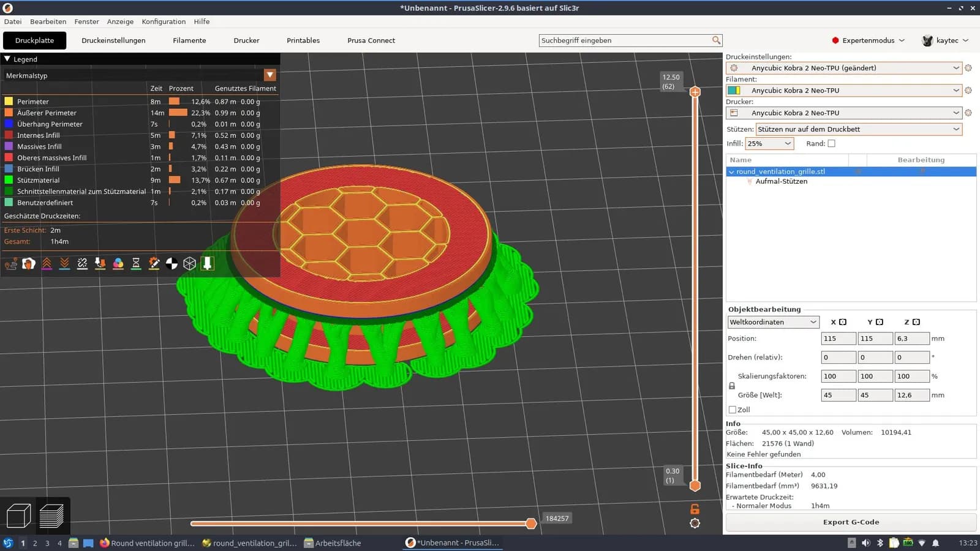Enable the Rand checkbox

[x=831, y=144]
